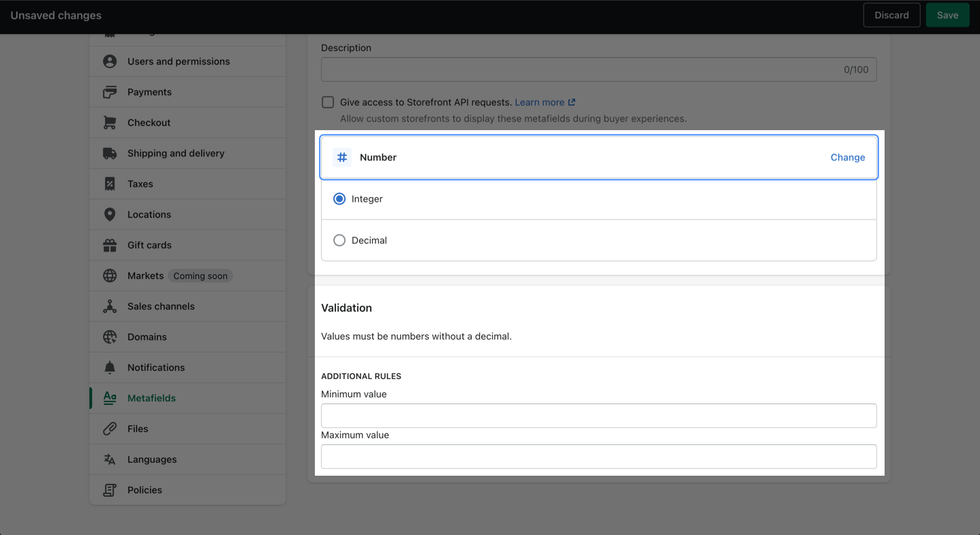Click the Save button

coord(947,15)
